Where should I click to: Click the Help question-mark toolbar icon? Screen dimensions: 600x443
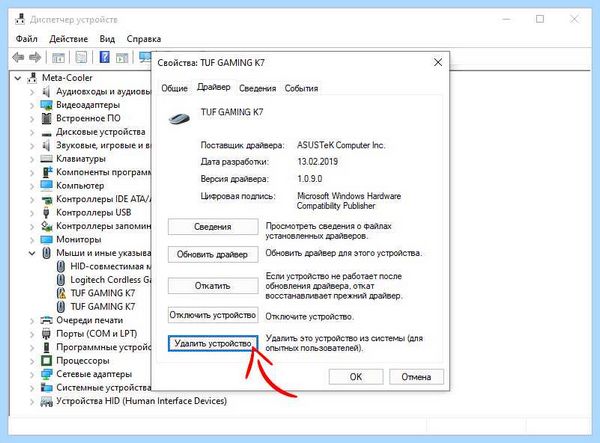[x=104, y=57]
